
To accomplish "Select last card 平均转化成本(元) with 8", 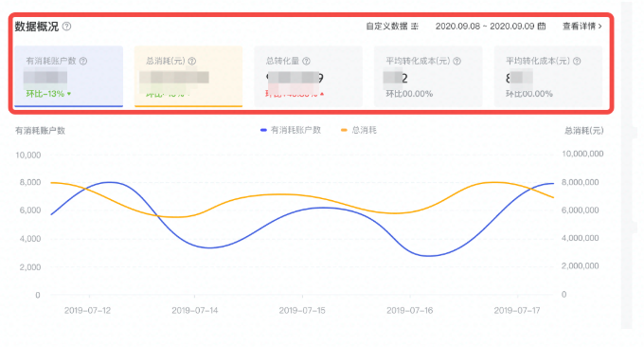I will tap(548, 77).
